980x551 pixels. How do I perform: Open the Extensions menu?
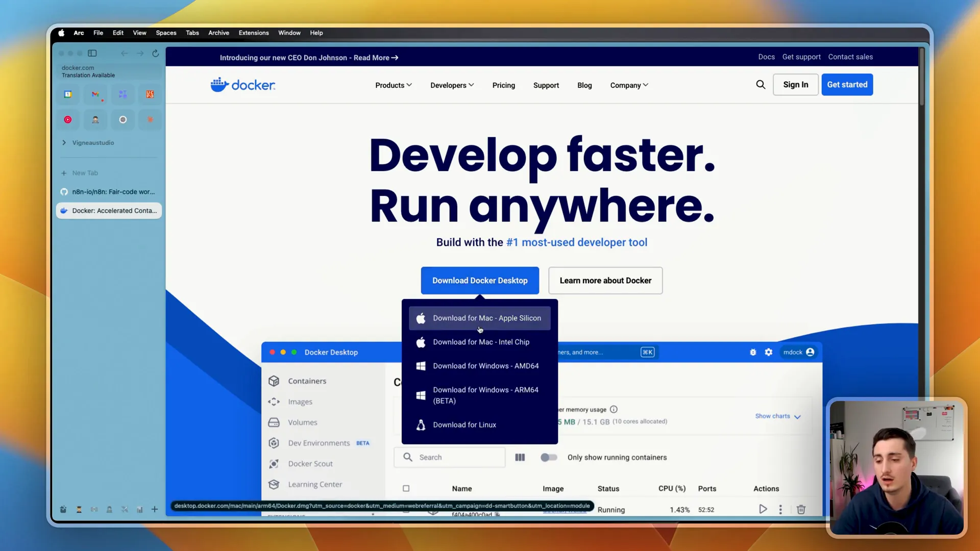[x=254, y=33]
